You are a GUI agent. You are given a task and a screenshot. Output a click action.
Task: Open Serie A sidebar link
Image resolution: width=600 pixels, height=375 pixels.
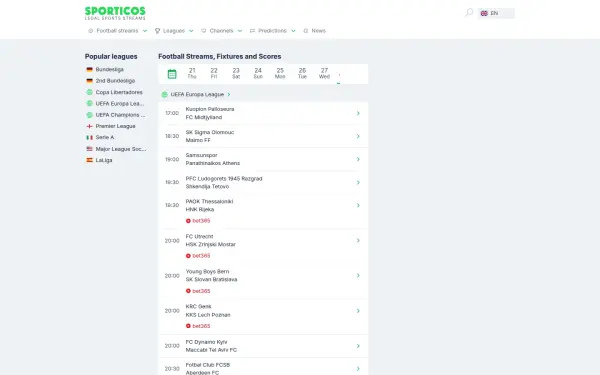[105, 137]
